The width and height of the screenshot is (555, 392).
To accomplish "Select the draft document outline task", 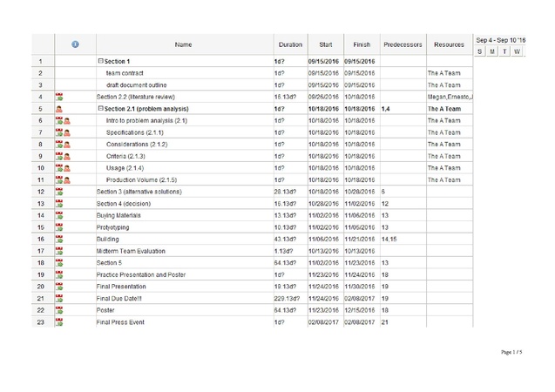I will click(x=136, y=84).
